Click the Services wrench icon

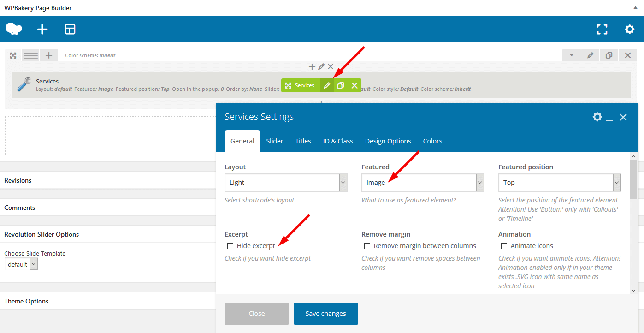point(24,84)
